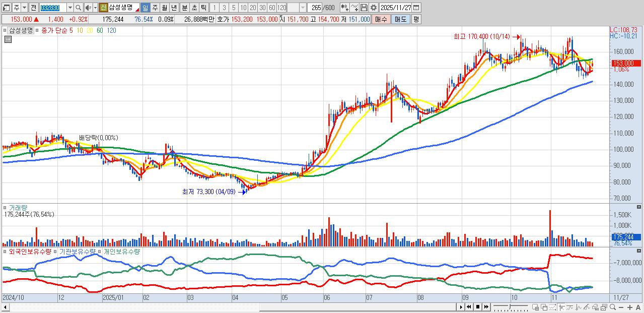Click the 거래량 volume panel label
Image resolution: width=644 pixels, height=313 pixels.
click(x=18, y=207)
